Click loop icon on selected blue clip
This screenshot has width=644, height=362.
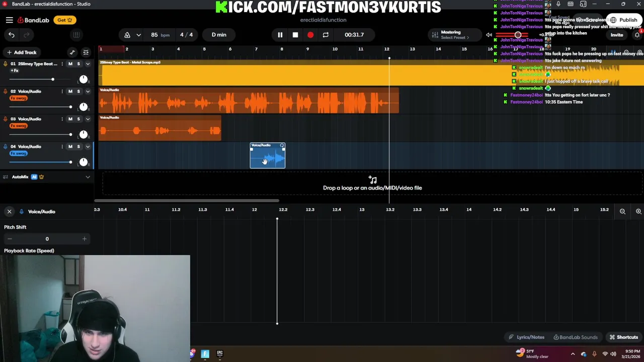tap(282, 145)
